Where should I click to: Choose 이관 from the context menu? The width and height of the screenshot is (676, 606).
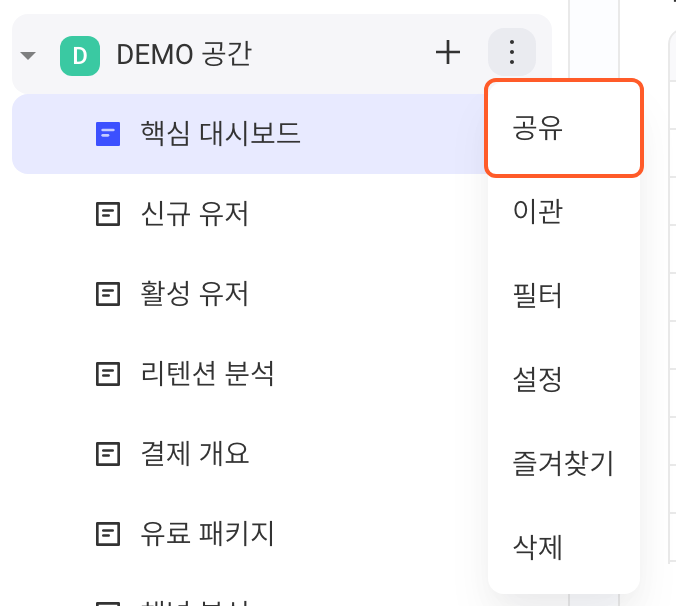point(564,211)
